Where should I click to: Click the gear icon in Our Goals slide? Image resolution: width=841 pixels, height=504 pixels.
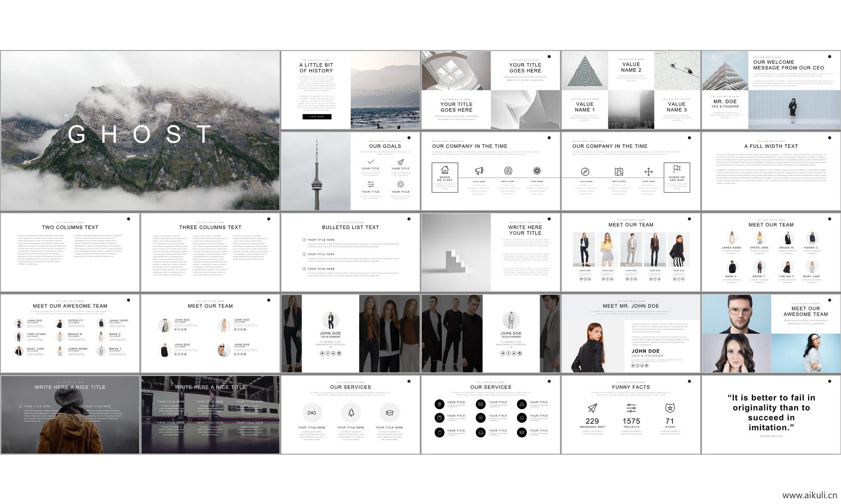400,184
